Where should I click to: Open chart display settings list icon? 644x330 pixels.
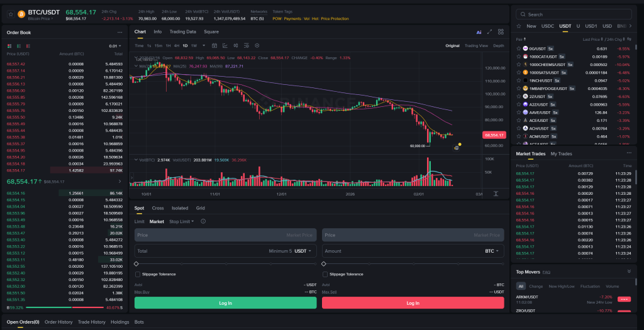tap(247, 45)
